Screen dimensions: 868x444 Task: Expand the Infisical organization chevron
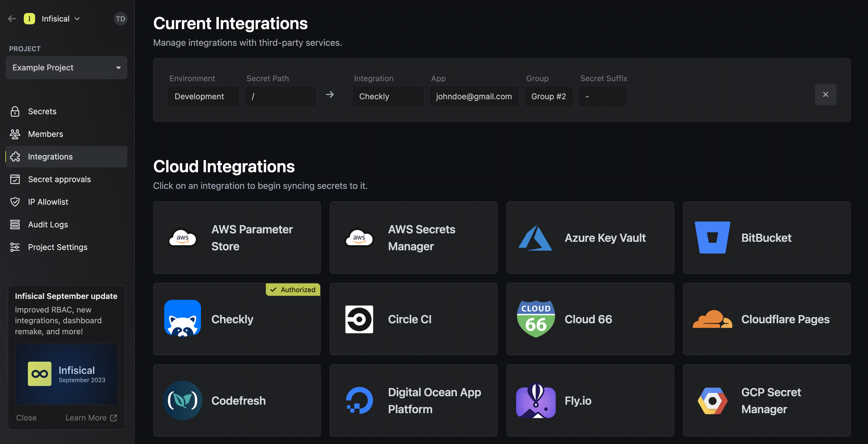(77, 19)
